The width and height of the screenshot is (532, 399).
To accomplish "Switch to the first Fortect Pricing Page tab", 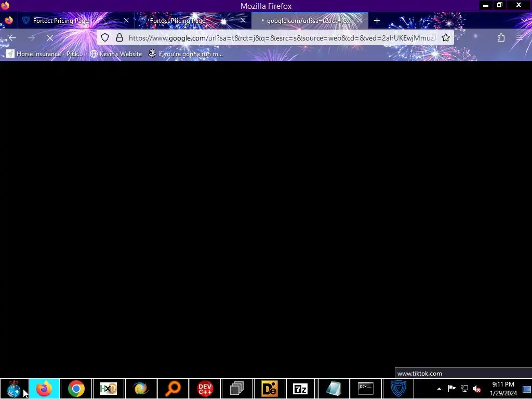I will [76, 21].
